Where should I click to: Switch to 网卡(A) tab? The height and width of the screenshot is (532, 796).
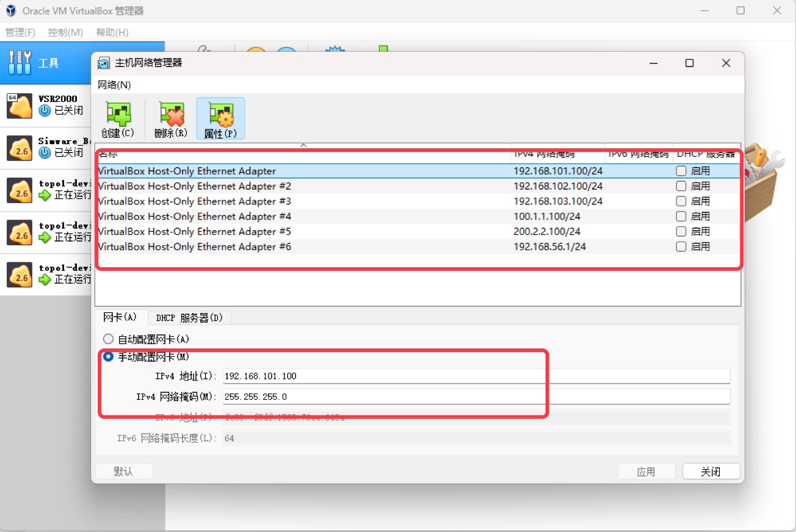tap(121, 317)
